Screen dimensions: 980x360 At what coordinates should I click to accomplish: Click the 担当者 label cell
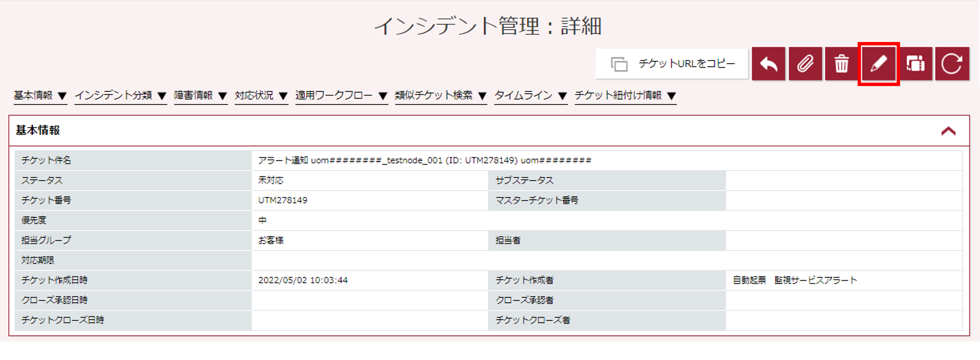coord(607,240)
